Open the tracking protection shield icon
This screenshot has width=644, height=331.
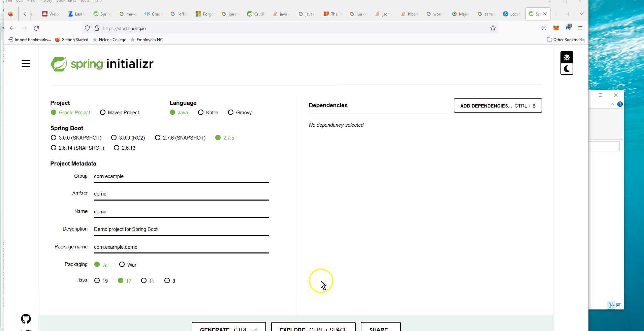(87, 28)
